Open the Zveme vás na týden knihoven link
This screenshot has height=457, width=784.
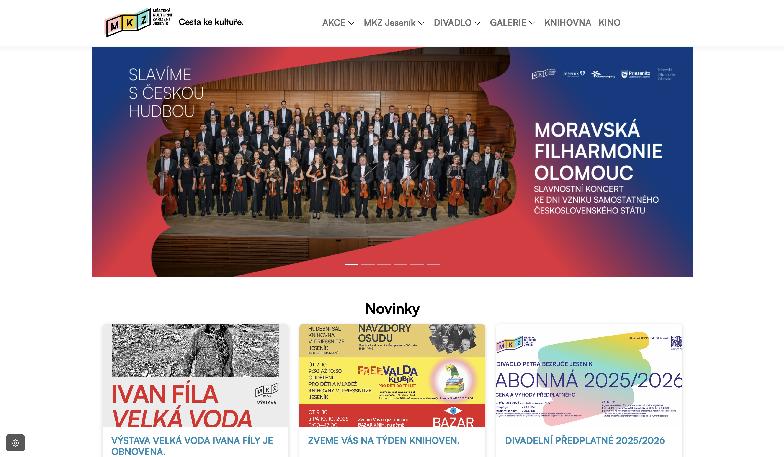click(384, 440)
